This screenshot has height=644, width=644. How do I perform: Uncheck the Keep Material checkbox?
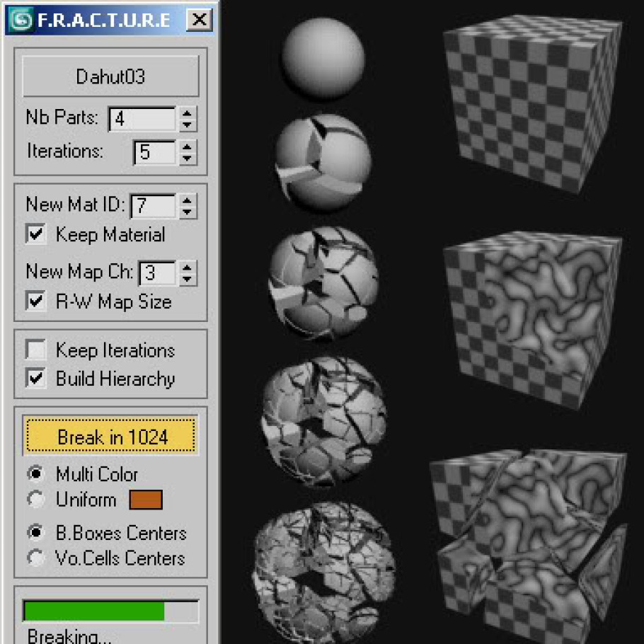click(35, 234)
